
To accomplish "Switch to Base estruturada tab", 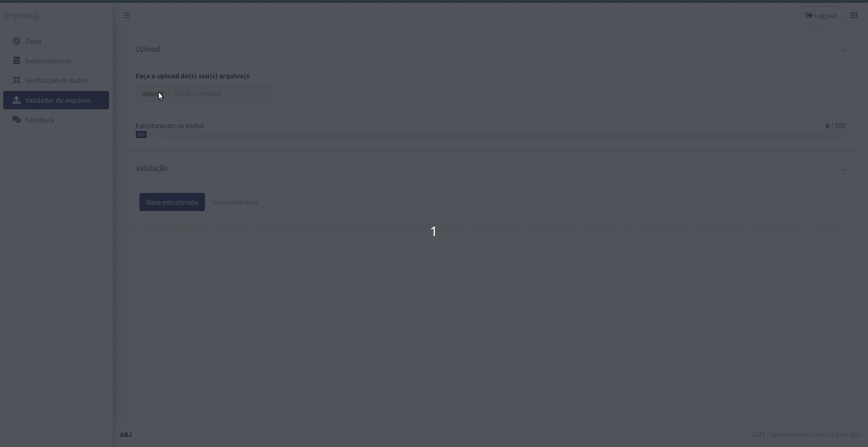I will [172, 202].
